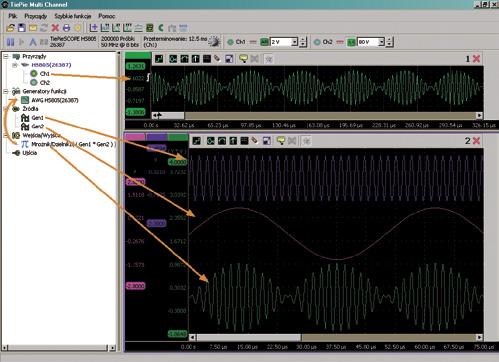Click the red X delete icon
This screenshot has height=362, width=499.
coord(55,28)
